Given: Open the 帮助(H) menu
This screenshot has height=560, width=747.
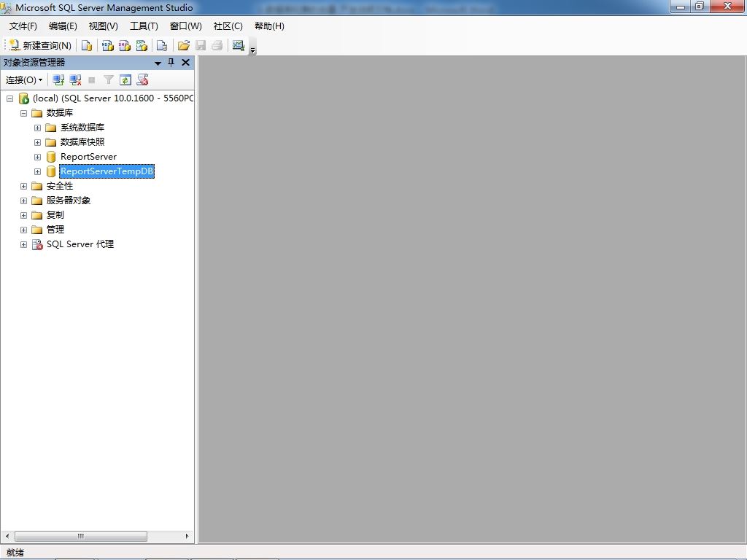Looking at the screenshot, I should 269,26.
